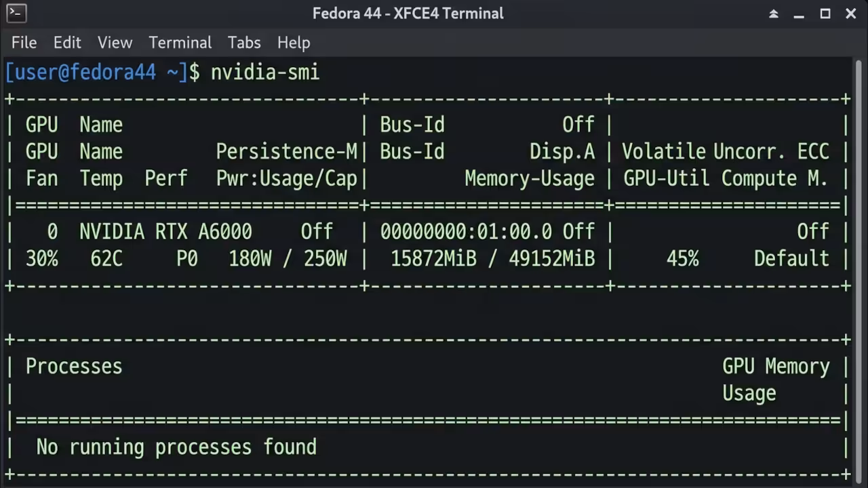Open the File menu
868x488 pixels.
click(x=24, y=43)
